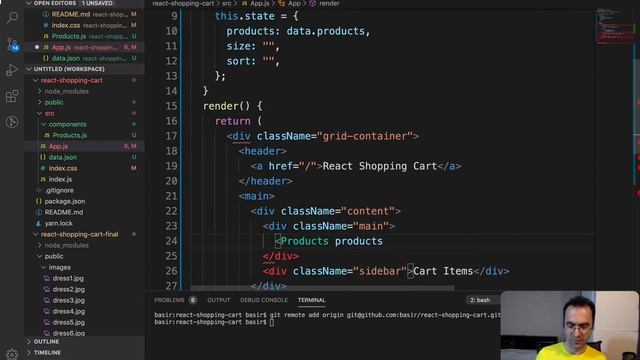Image resolution: width=640 pixels, height=360 pixels.
Task: Click the README.md info file icon in Open Editors
Action: 46,14
